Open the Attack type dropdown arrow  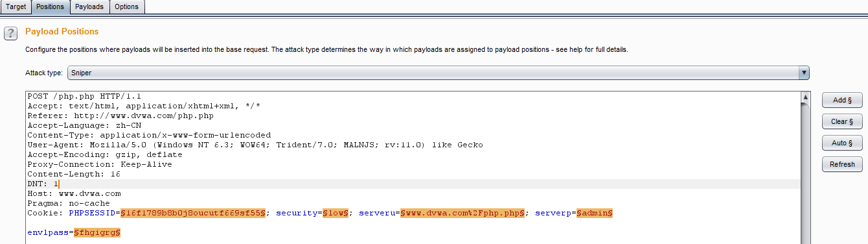804,73
